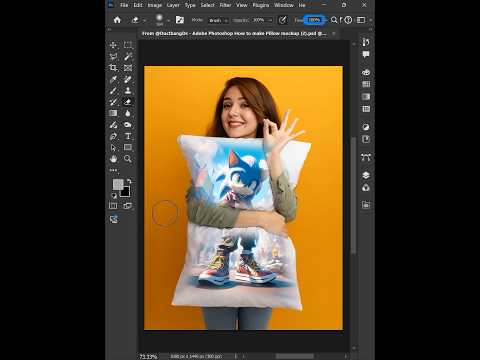This screenshot has height=360, width=480.
Task: Open the Color panel icon
Action: (x=366, y=72)
